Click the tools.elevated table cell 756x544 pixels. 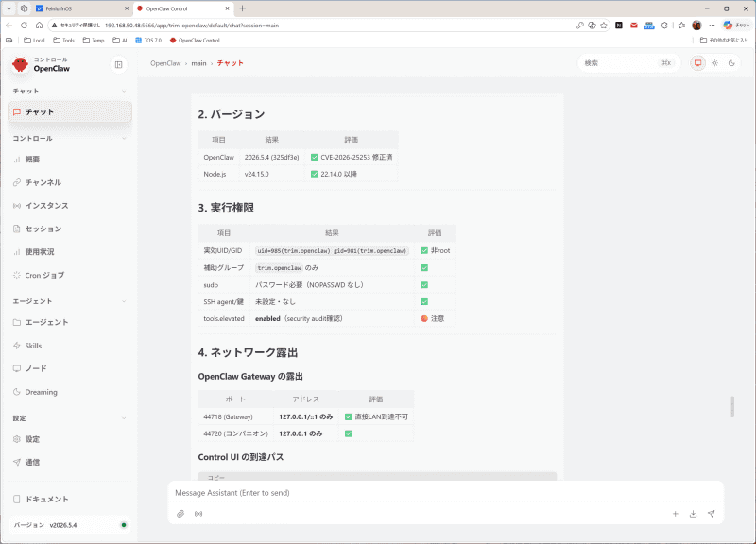click(x=224, y=318)
